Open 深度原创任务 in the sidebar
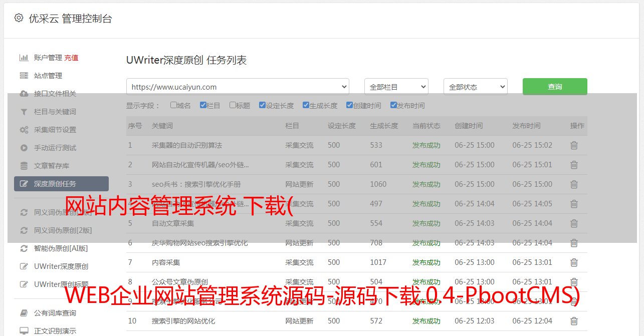Screen dimensions: 644x336 pos(61,184)
